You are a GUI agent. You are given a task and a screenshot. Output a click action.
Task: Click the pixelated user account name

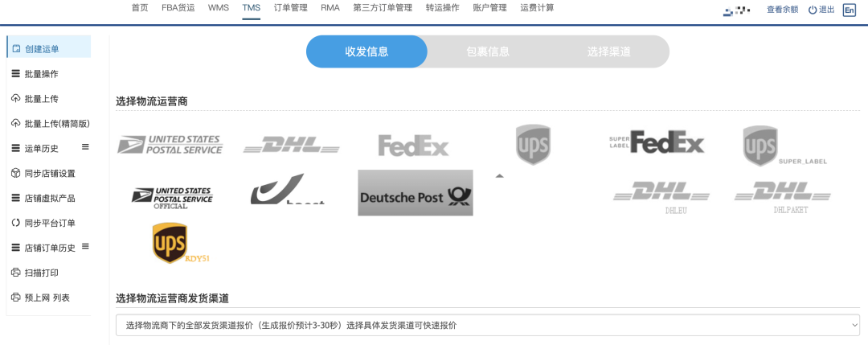coord(737,10)
